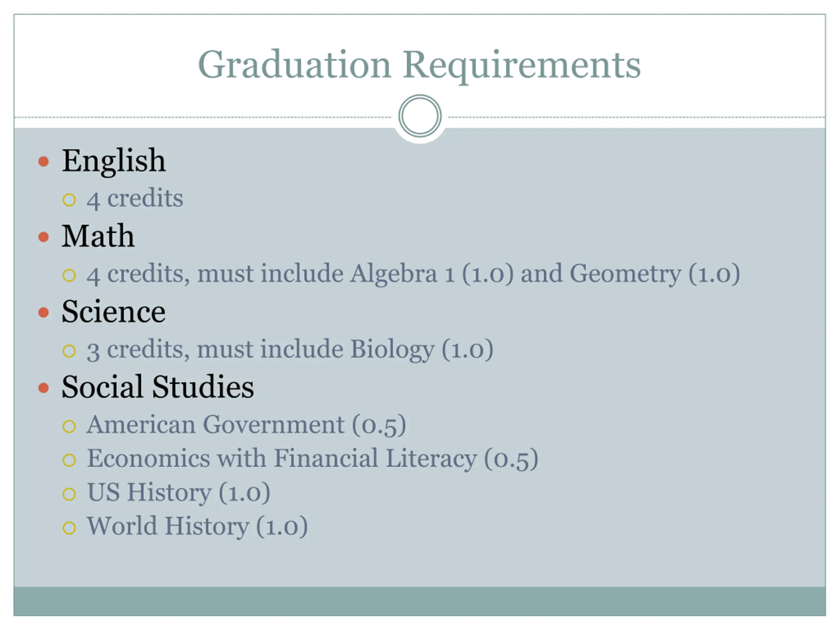Image resolution: width=840 pixels, height=630 pixels.
Task: Click the yellow ring bullet before World History
Action: (x=69, y=528)
